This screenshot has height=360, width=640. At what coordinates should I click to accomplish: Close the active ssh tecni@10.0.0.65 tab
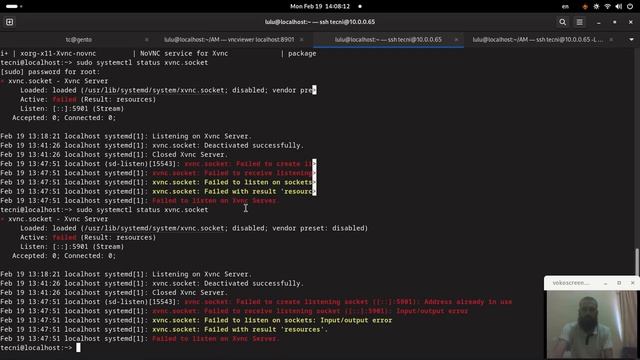pyautogui.click(x=456, y=40)
